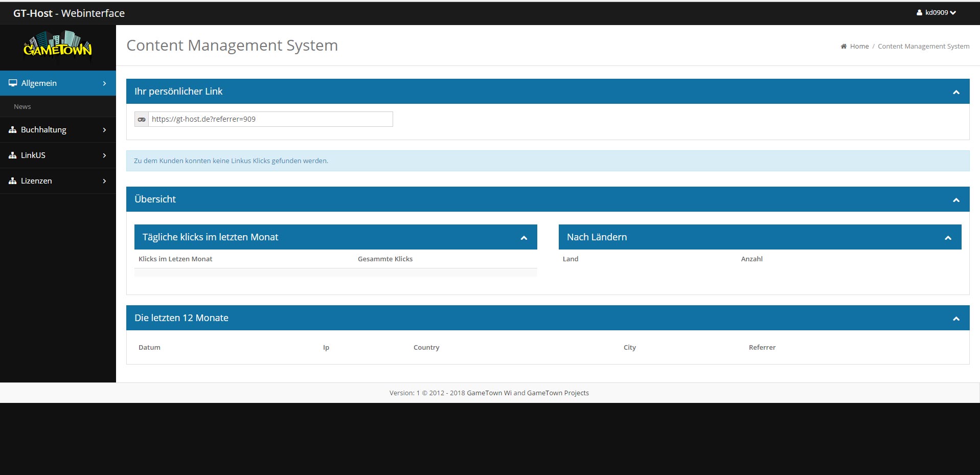Screen dimensions: 980x475
Task: Click the Country column header
Action: coord(426,347)
